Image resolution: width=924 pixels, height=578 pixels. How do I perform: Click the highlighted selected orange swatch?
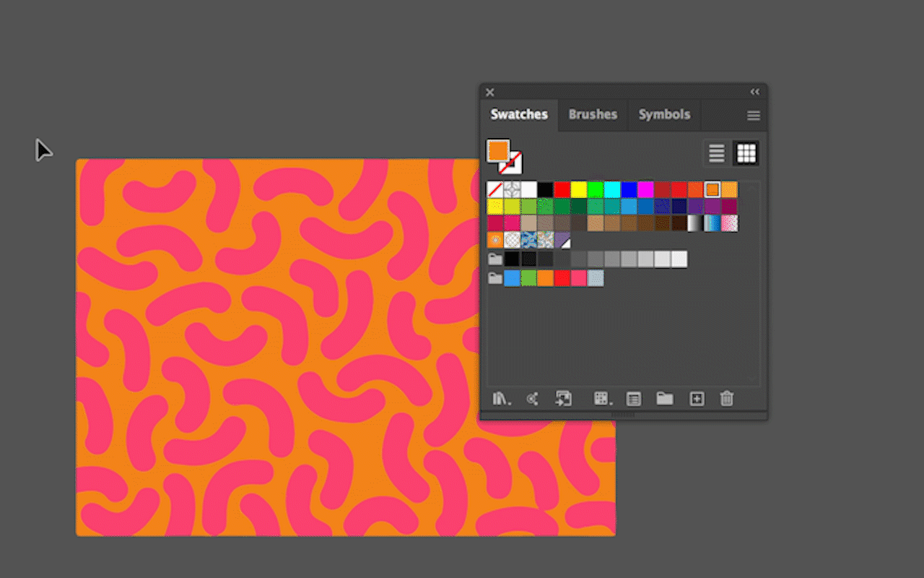(712, 190)
